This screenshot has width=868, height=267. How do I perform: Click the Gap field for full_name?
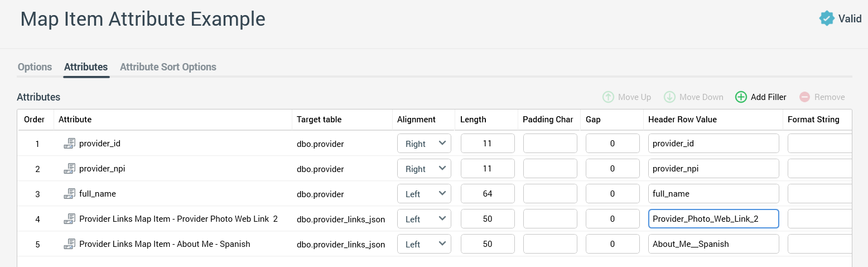point(613,194)
